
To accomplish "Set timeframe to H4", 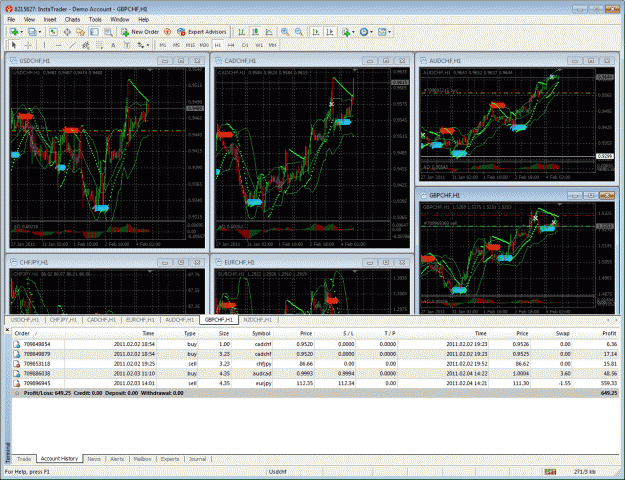I will pyautogui.click(x=231, y=45).
